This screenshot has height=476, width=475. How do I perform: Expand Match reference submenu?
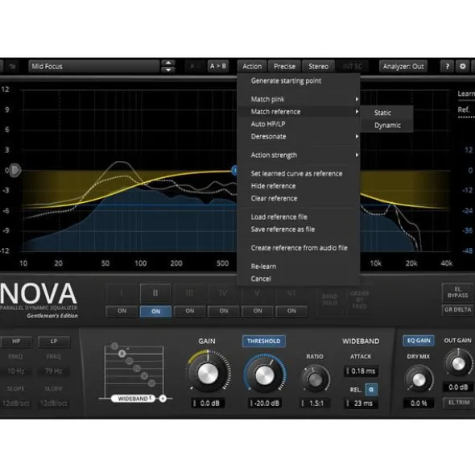click(299, 112)
